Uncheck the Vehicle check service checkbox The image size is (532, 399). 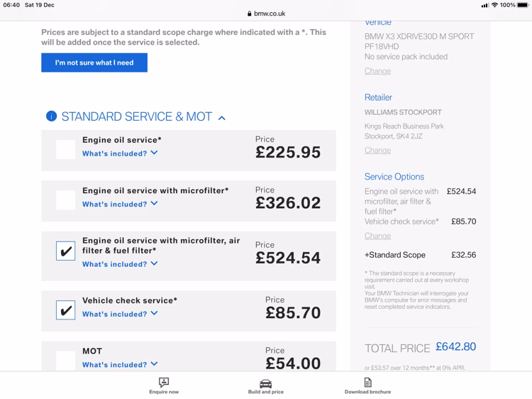coord(66,310)
